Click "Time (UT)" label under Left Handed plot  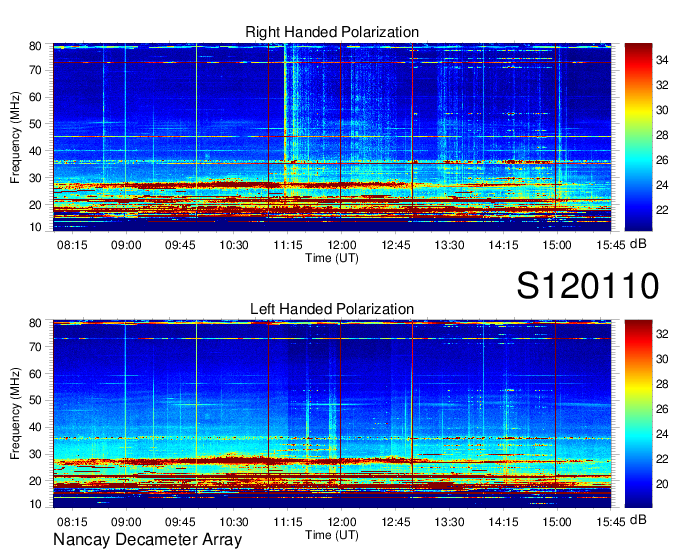[x=332, y=535]
